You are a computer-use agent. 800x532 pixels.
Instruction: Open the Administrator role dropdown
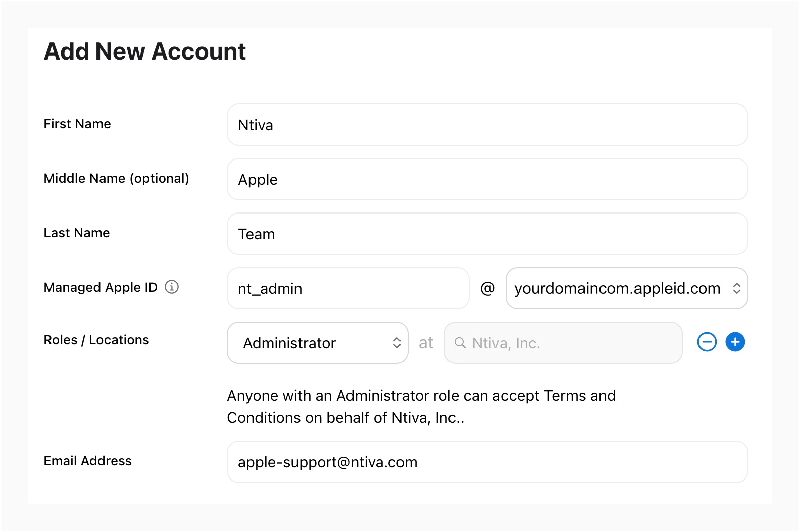pyautogui.click(x=318, y=343)
